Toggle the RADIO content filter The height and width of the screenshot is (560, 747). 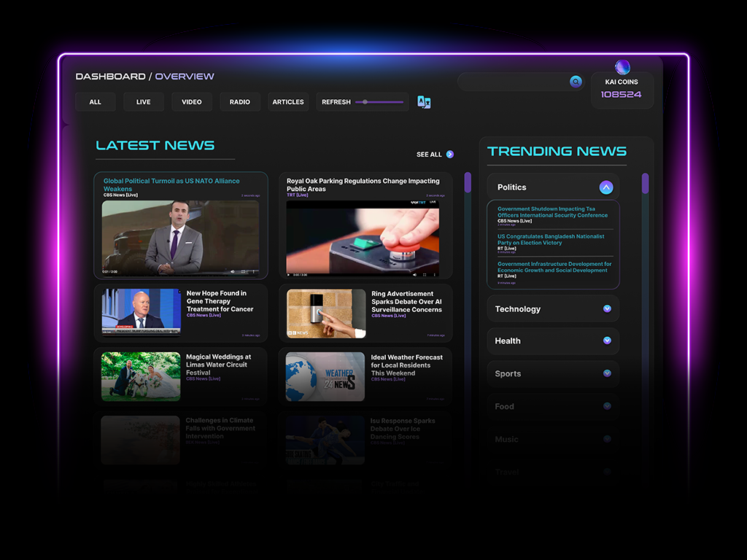(x=239, y=101)
